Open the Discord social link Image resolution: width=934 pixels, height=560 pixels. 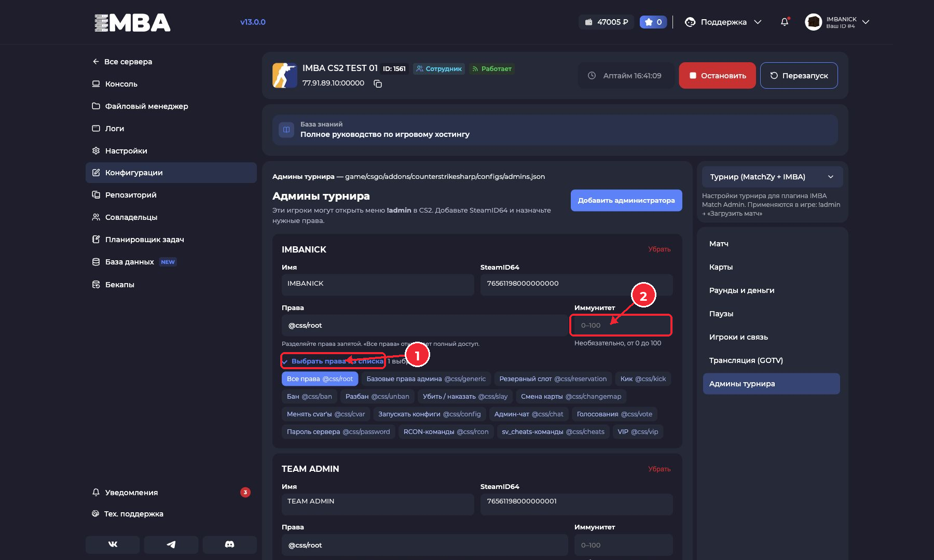229,544
